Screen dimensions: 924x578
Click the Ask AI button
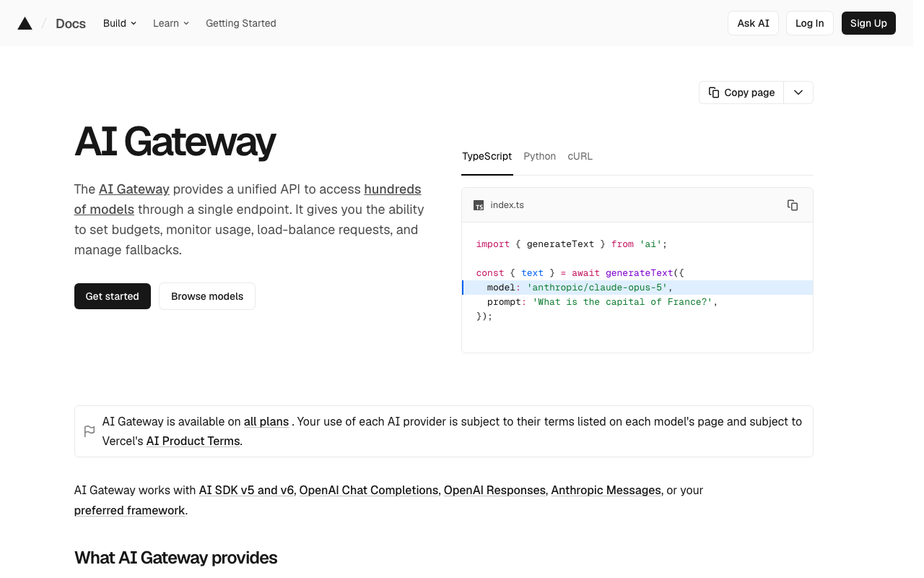click(753, 23)
